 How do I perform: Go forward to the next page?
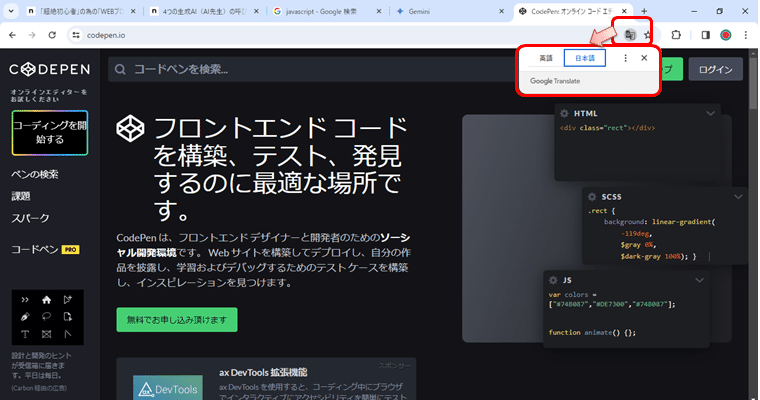(x=32, y=35)
